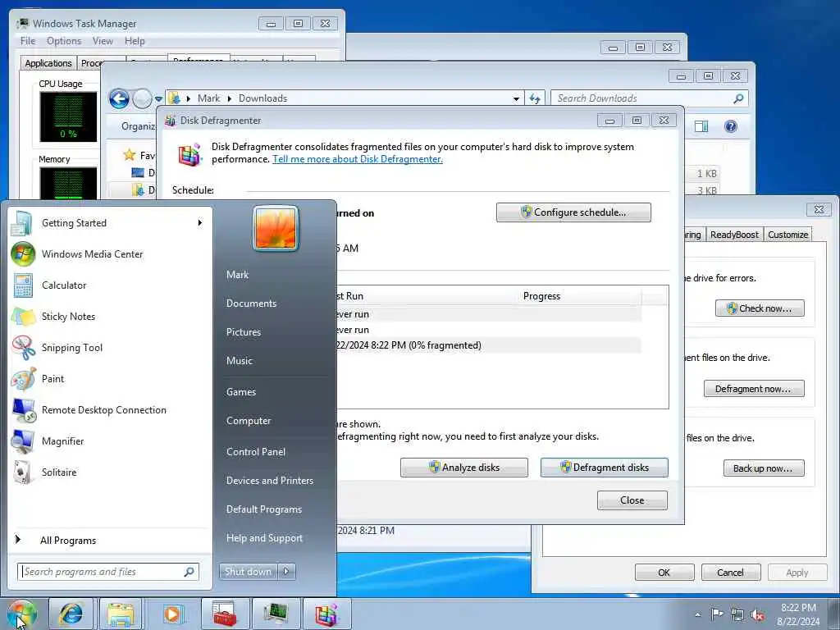This screenshot has height=630, width=840.
Task: Open Computer from Start menu
Action: click(248, 421)
